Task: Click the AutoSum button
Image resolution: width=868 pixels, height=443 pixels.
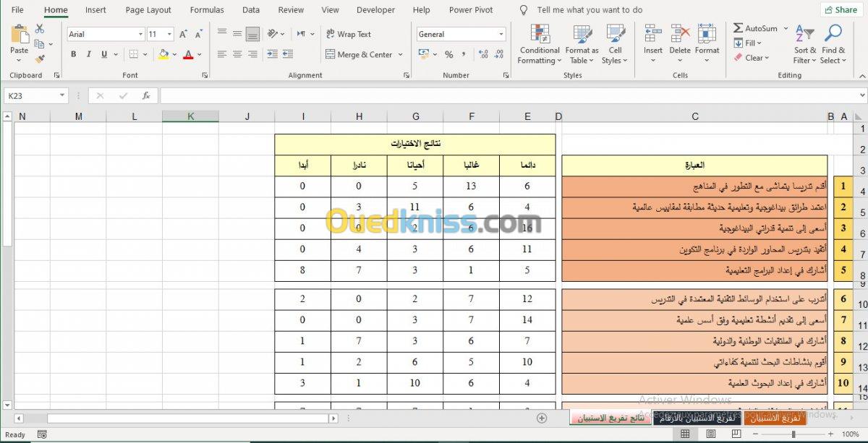Action: [755, 28]
